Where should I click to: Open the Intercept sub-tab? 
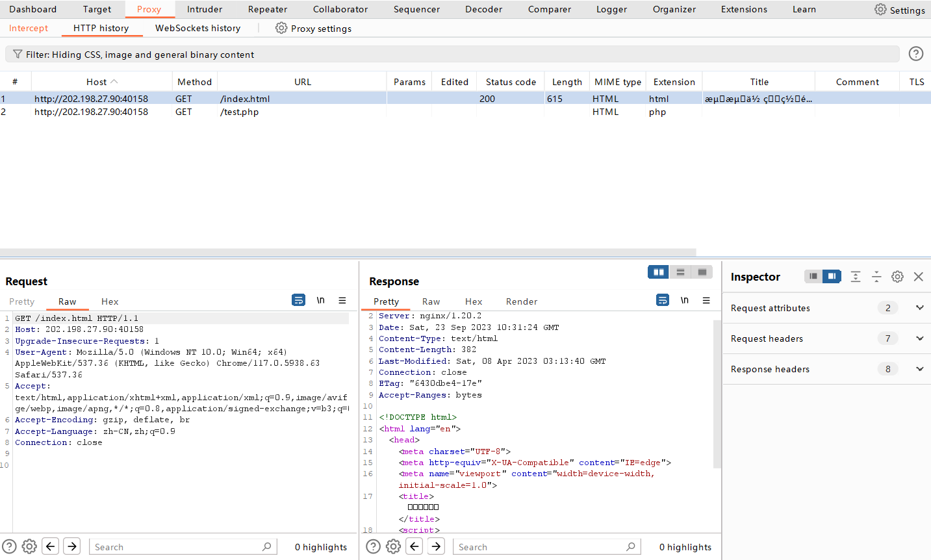[x=29, y=28]
